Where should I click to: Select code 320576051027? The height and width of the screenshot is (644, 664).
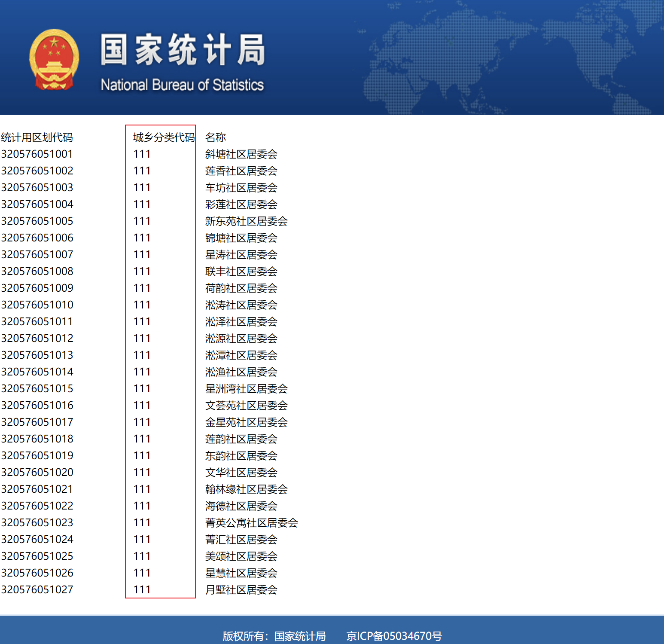(x=37, y=589)
